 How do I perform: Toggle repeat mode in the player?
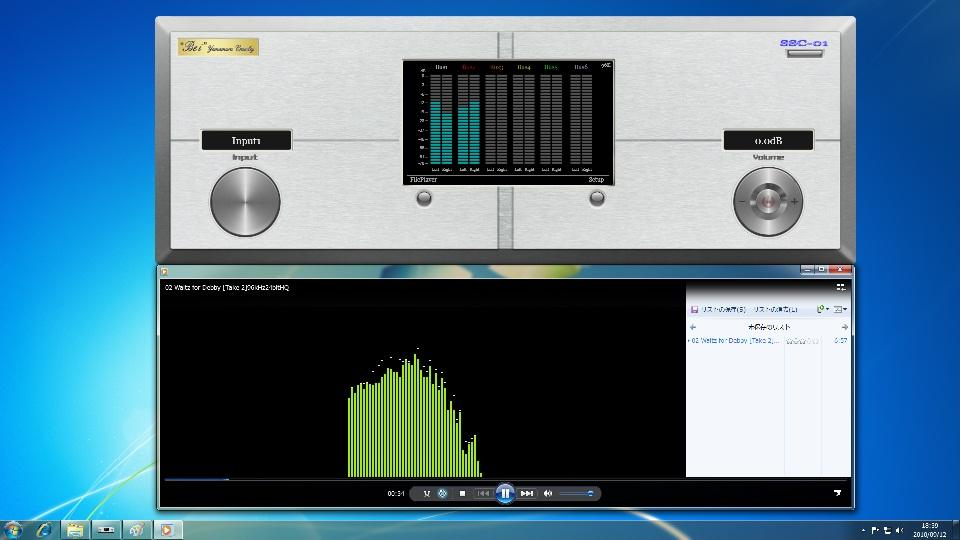point(443,493)
